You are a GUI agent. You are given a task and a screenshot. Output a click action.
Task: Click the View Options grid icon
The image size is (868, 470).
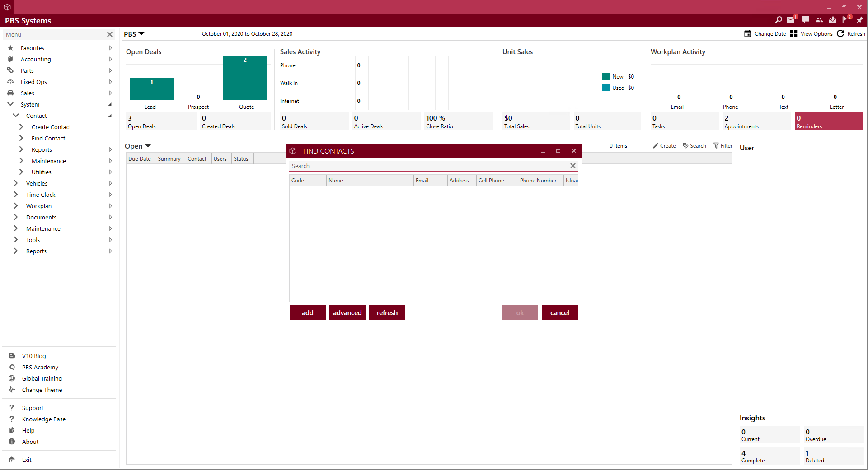pos(793,34)
